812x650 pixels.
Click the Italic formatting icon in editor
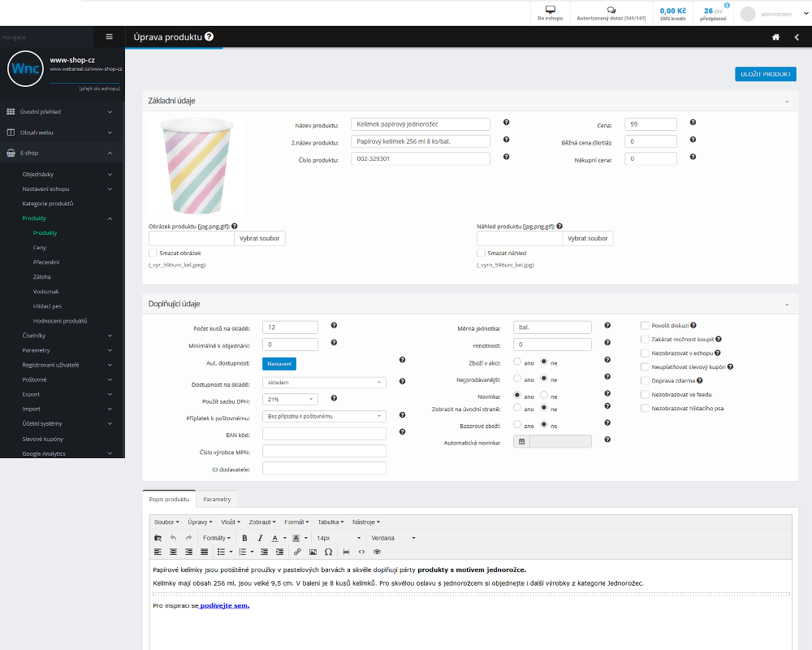click(260, 538)
